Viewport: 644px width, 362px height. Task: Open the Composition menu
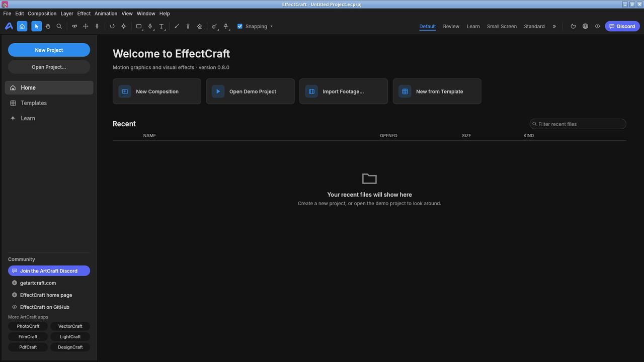pyautogui.click(x=42, y=14)
